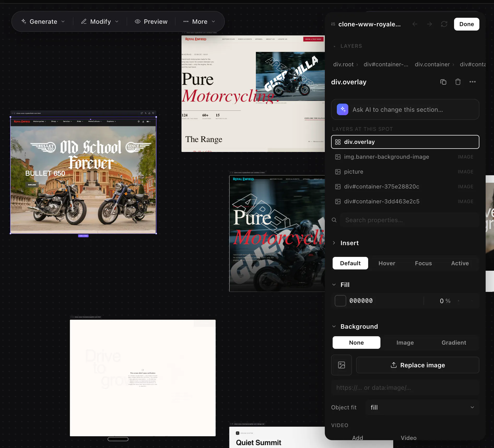Click the grid icon beside div.overlay layer
Screen dimensions: 494x448
click(338, 142)
